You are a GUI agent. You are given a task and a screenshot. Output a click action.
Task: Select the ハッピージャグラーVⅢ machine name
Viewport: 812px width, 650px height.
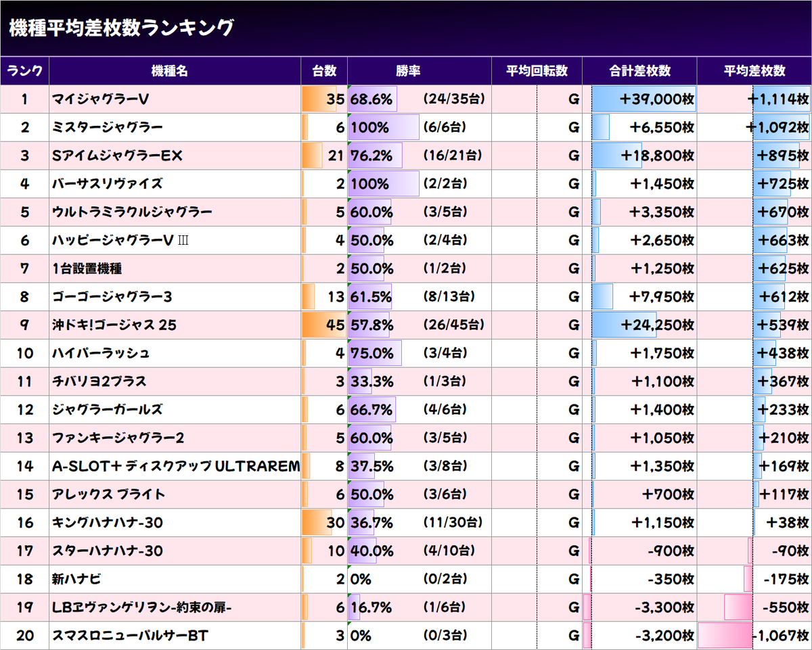tap(121, 240)
